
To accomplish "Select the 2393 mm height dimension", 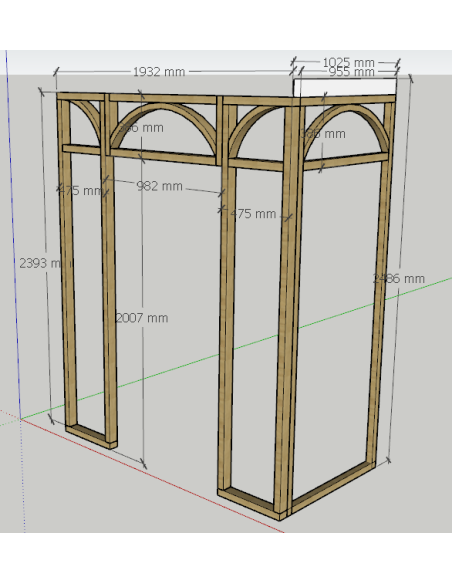I will (x=40, y=263).
